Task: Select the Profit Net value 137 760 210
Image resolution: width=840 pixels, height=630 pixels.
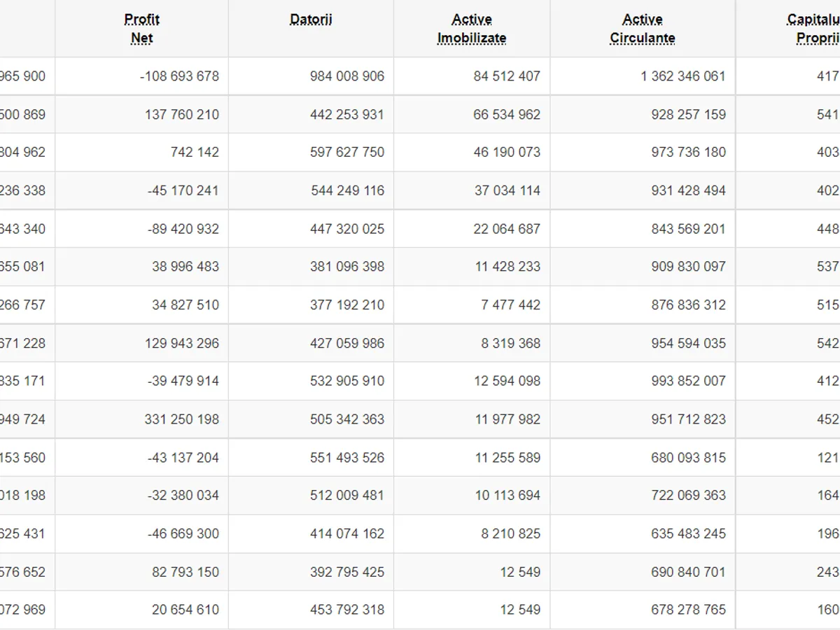Action: coord(182,115)
